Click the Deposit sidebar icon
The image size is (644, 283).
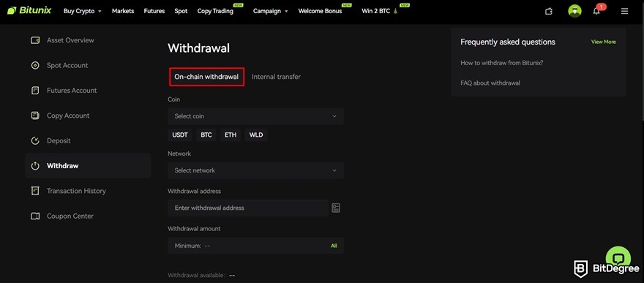click(35, 140)
